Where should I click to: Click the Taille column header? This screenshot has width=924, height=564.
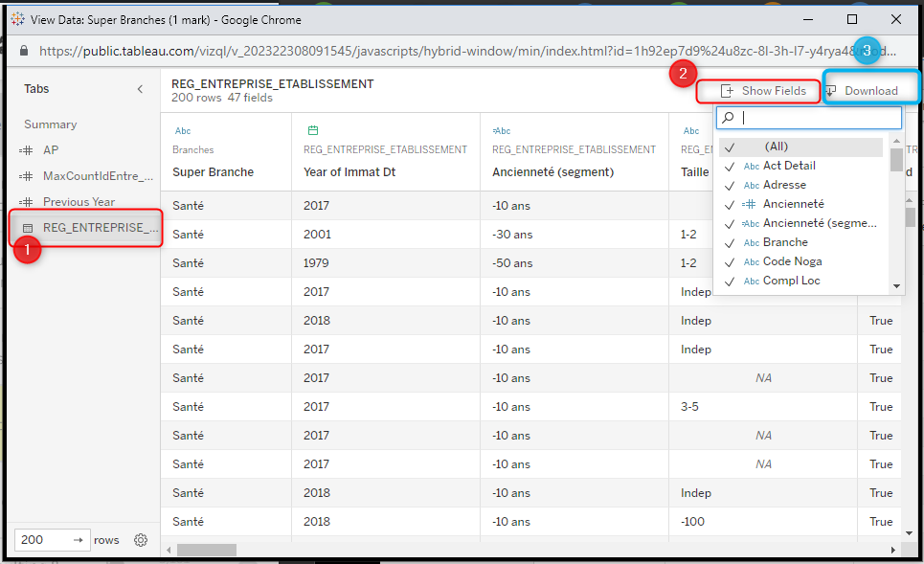pyautogui.click(x=695, y=172)
